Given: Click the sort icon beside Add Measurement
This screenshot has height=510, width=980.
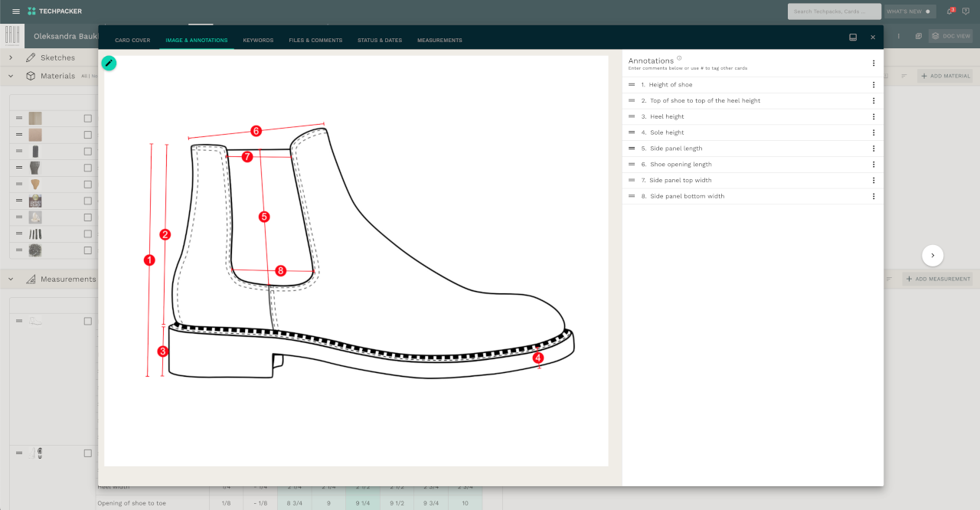Looking at the screenshot, I should click(x=889, y=279).
